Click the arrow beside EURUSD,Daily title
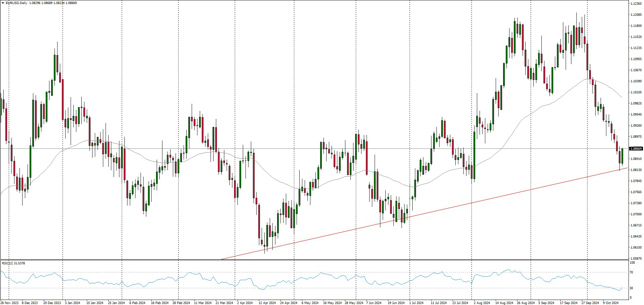This screenshot has width=644, height=305. (3, 3)
